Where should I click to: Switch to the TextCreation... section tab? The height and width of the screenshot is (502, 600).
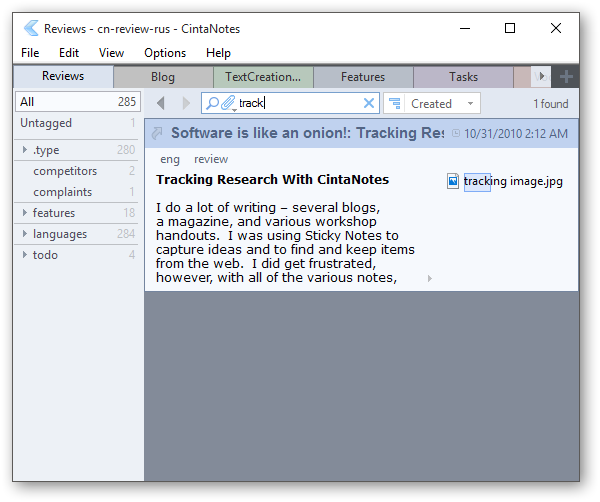tap(263, 77)
